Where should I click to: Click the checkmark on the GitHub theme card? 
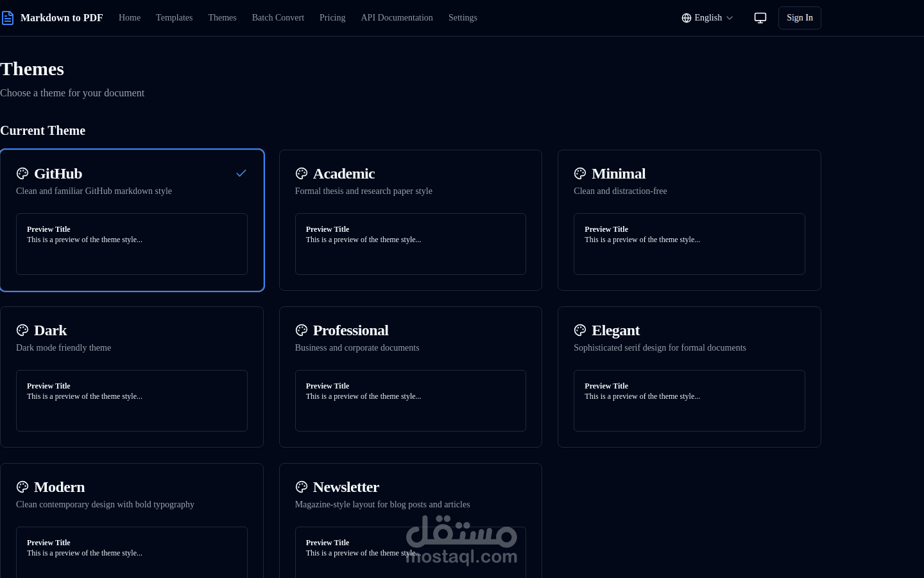pyautogui.click(x=241, y=173)
